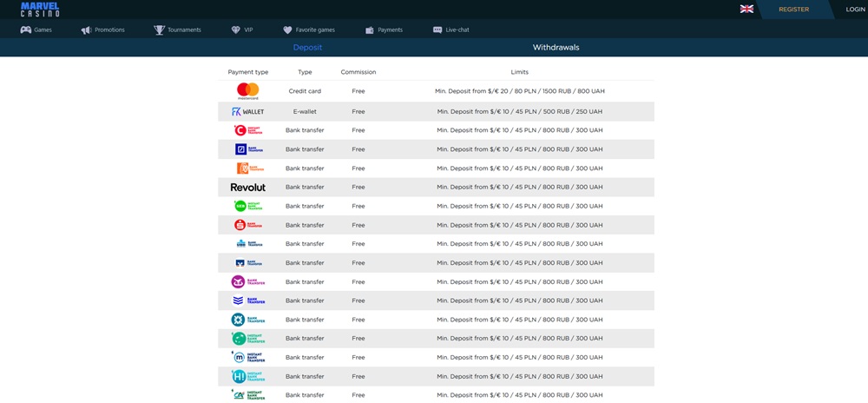Switch to the Withdrawals tab
The height and width of the screenshot is (403, 868).
click(556, 48)
